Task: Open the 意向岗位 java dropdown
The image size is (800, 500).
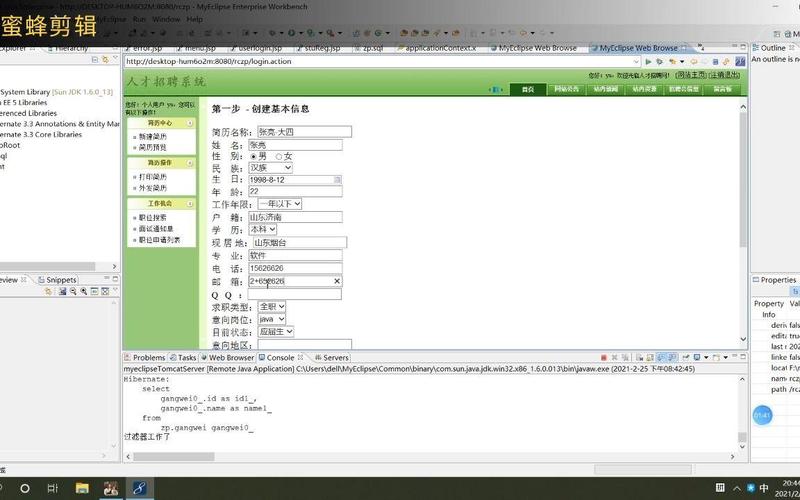Action: click(x=272, y=319)
